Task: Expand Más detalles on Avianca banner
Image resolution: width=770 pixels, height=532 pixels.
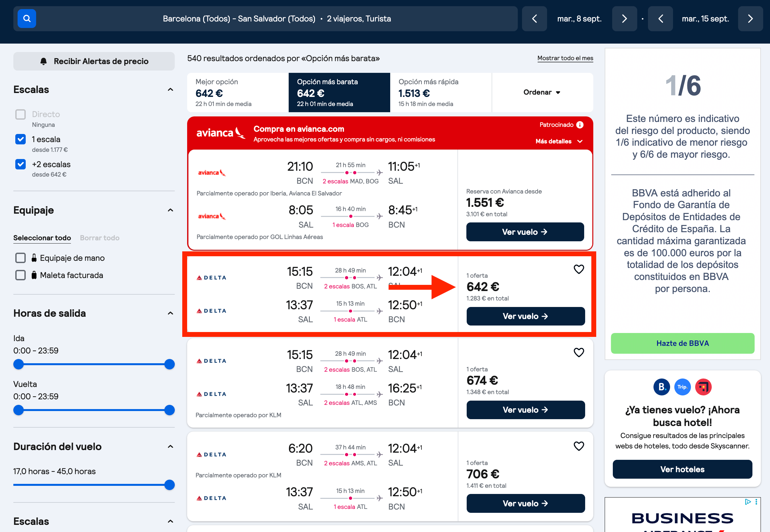Action: tap(559, 141)
